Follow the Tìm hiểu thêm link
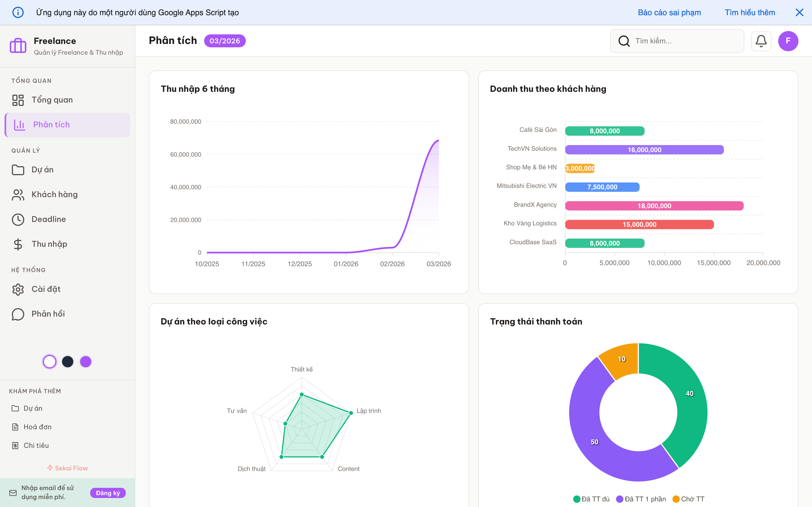Viewport: 812px width, 507px height. coord(750,12)
